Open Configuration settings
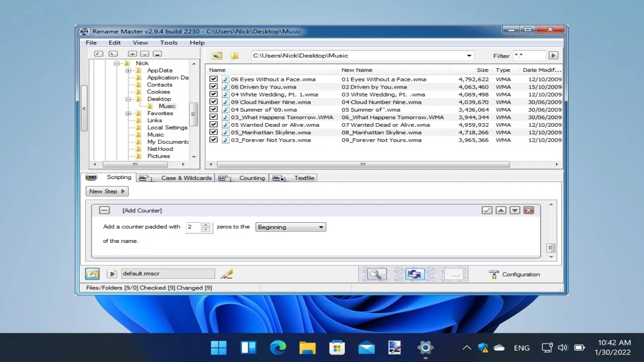The image size is (644, 362). (514, 275)
